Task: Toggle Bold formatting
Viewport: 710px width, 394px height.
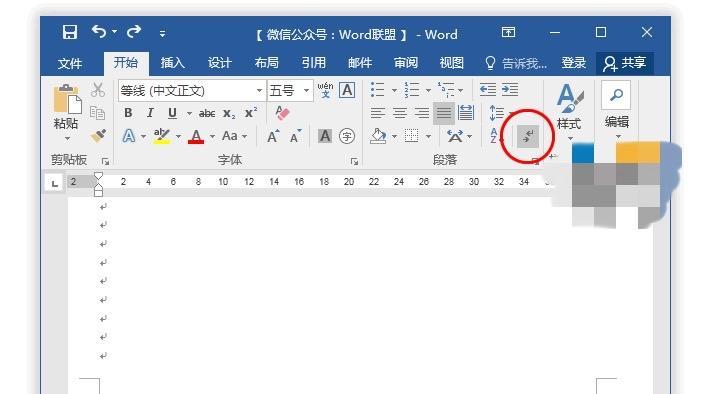Action: [x=128, y=113]
